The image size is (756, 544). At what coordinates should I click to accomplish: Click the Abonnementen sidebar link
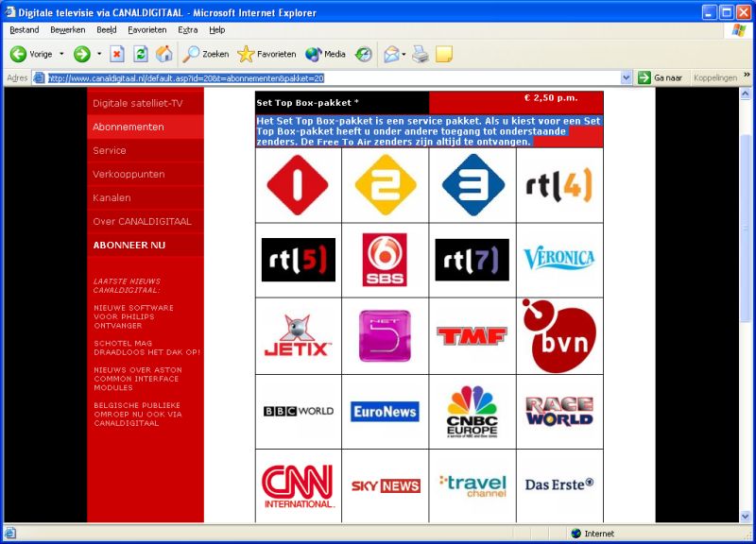[129, 127]
